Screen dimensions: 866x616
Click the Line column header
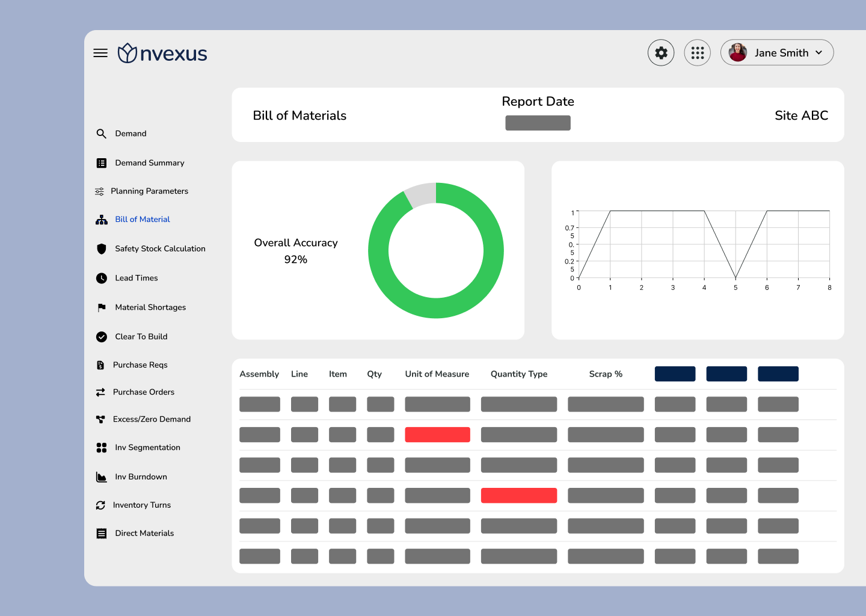(299, 374)
